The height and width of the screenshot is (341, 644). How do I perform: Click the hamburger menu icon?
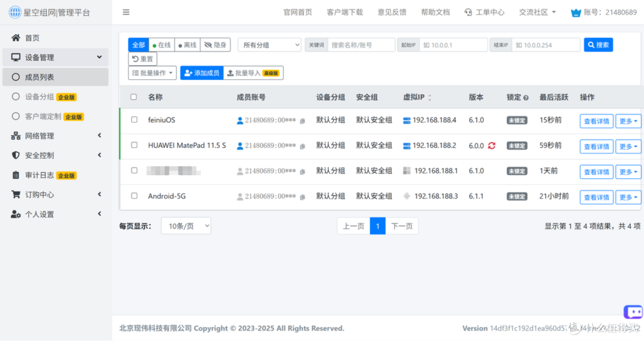point(126,13)
